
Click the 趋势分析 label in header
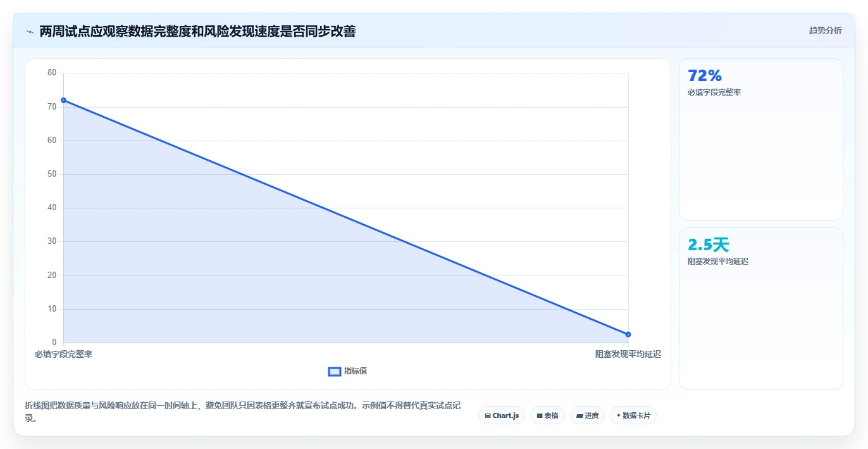tap(825, 30)
